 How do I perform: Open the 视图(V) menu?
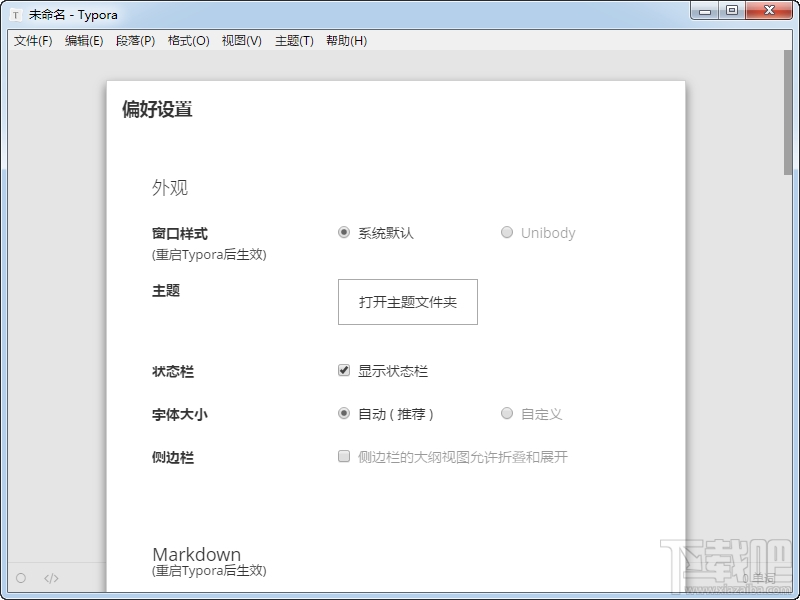pos(242,41)
